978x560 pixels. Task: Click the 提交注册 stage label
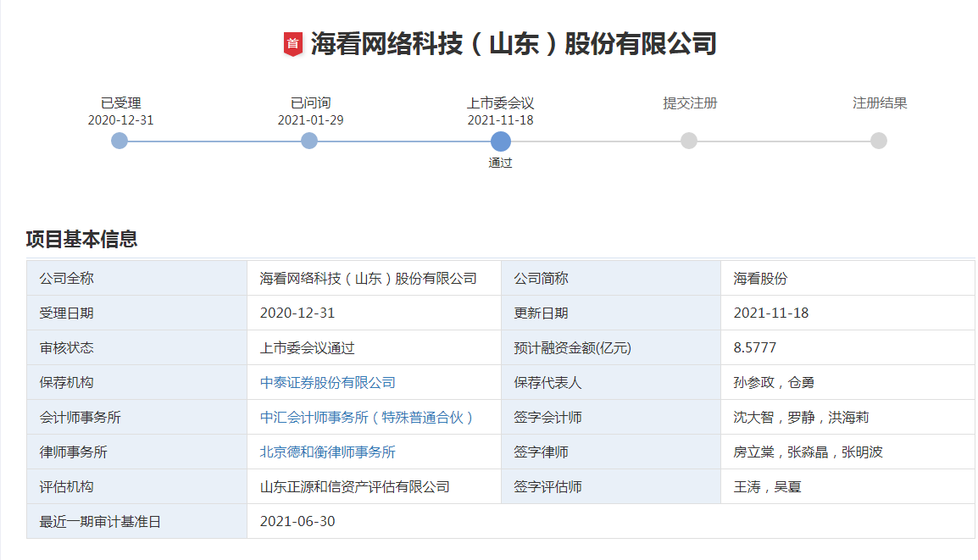690,103
